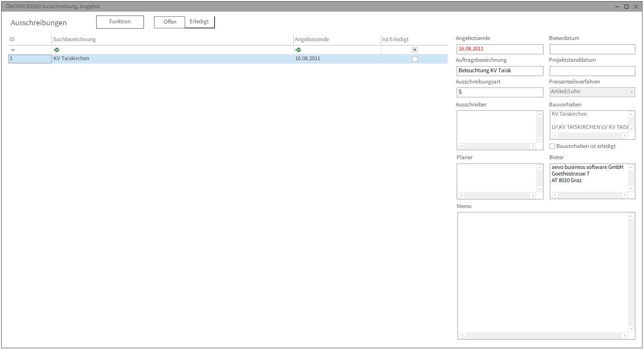Select ID cell 1 in the table

tap(30, 59)
